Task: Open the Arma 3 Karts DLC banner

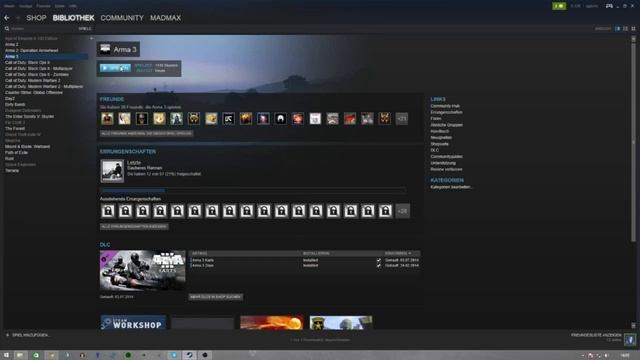Action: (x=142, y=271)
